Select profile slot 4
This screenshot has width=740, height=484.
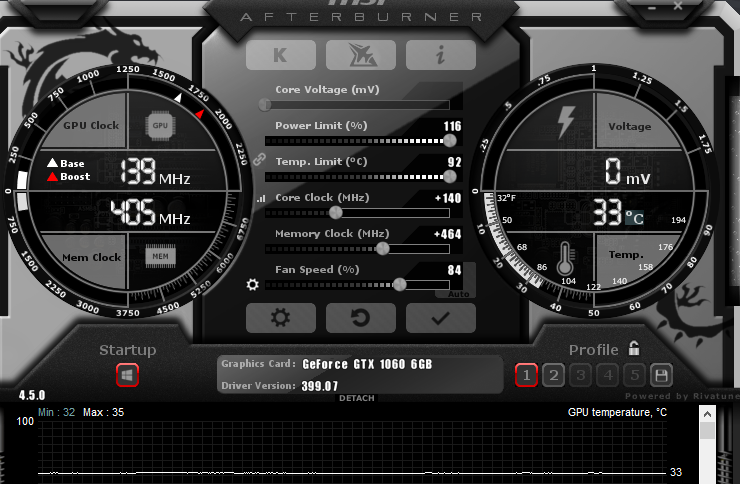point(608,376)
